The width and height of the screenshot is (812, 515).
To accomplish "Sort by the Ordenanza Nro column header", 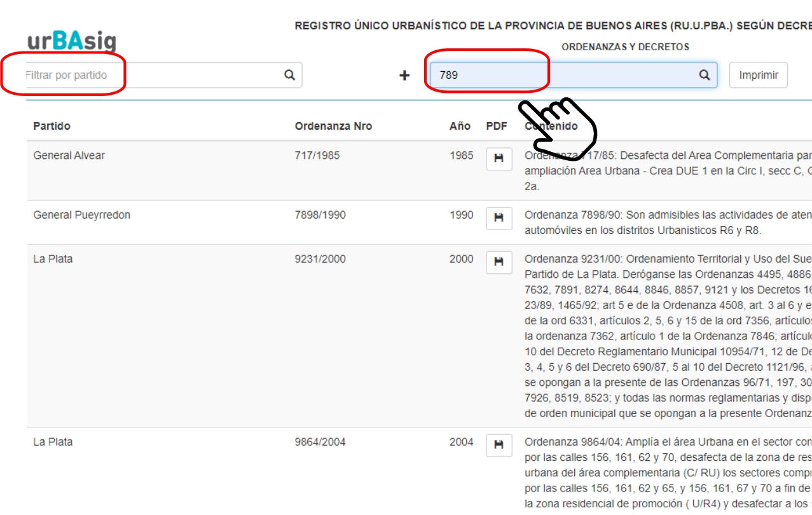I will [x=333, y=126].
